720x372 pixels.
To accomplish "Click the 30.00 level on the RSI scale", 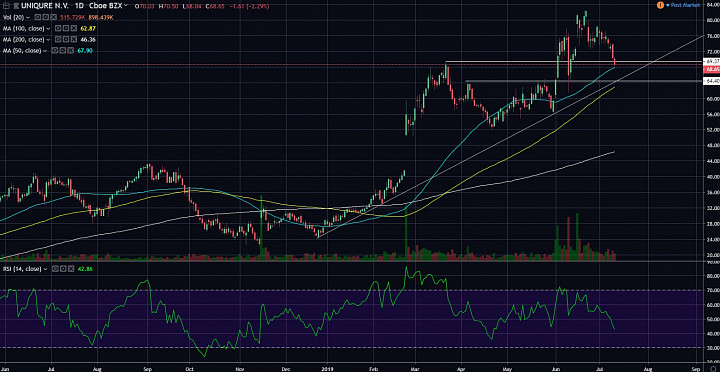I will tap(712, 348).
